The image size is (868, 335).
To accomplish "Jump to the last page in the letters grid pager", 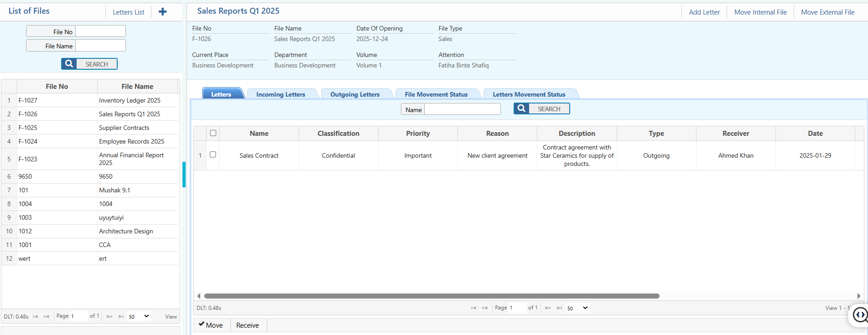I will point(559,308).
